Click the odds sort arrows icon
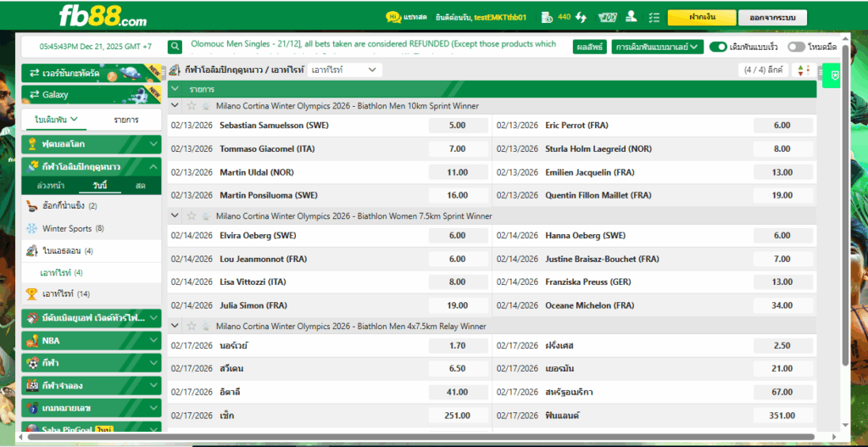This screenshot has height=447, width=868. tap(804, 70)
